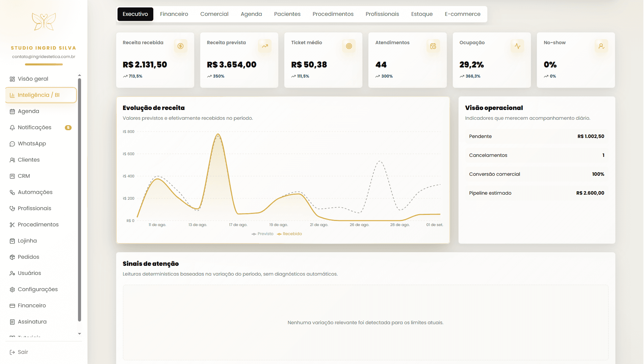644x364 pixels.
Task: Click the Receita prevista value R$ 3.654,00
Action: 232,65
